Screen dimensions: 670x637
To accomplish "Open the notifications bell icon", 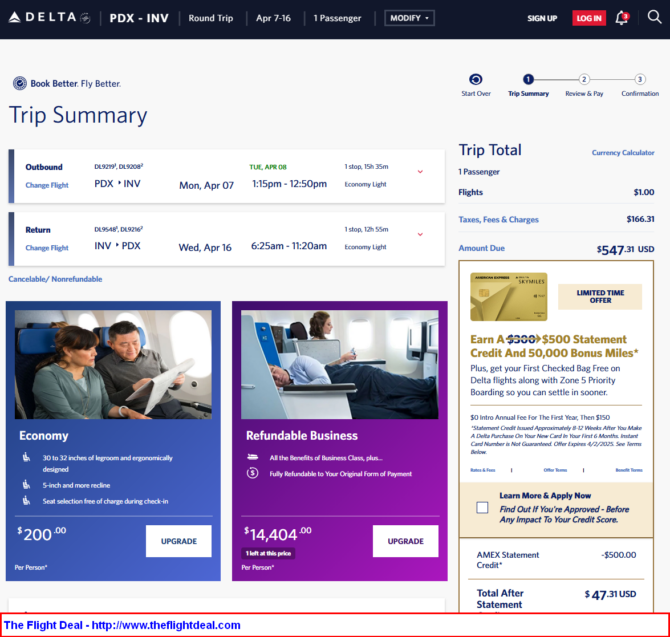I will tap(622, 18).
